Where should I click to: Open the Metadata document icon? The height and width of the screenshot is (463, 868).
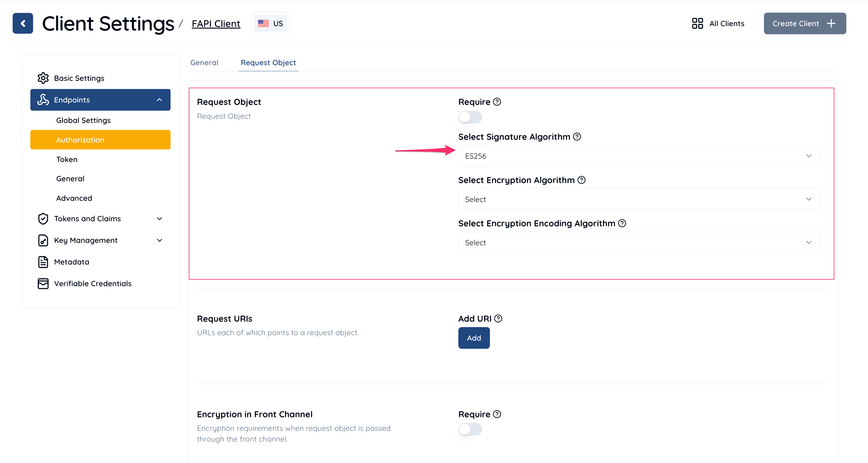[43, 262]
